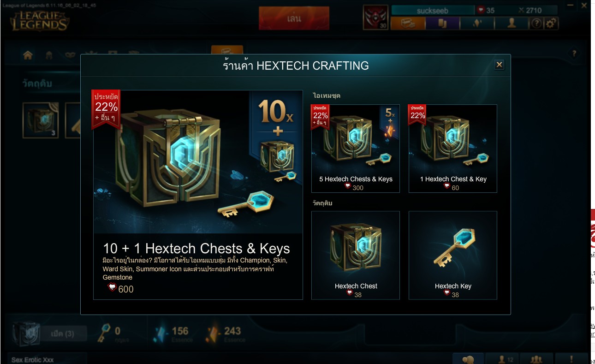Select the single Hextech Chest for 38
595x364 pixels.
(356, 255)
